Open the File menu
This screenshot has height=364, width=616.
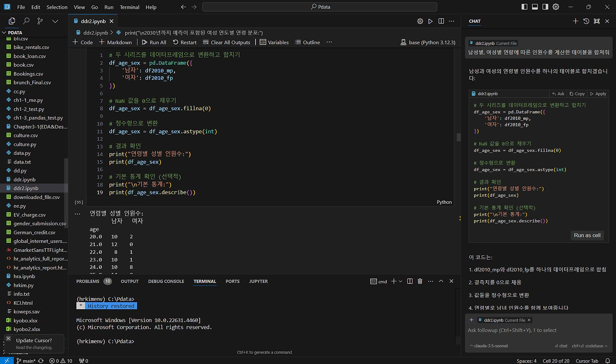coord(21,7)
